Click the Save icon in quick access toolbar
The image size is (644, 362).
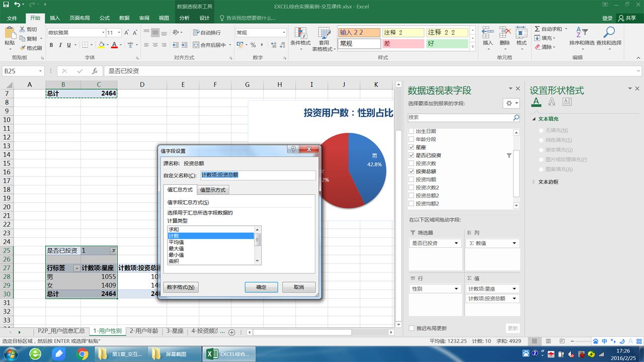click(6, 6)
